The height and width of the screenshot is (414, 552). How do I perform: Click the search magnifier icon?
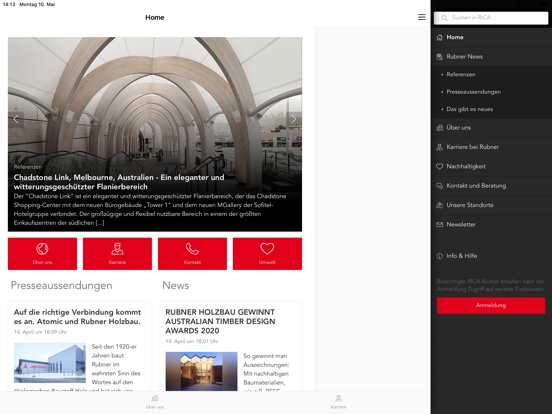click(444, 18)
